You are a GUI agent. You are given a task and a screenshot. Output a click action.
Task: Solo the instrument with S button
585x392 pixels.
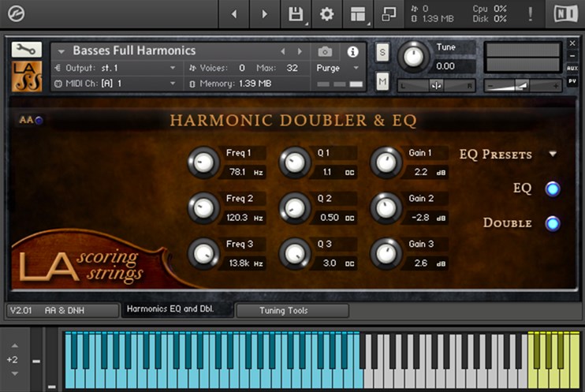point(382,52)
